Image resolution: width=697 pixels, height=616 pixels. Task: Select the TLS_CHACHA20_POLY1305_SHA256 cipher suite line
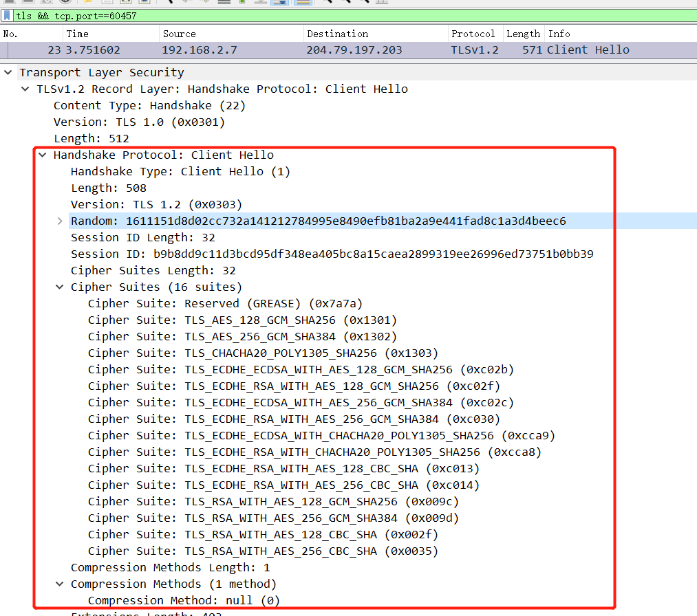[x=263, y=353]
